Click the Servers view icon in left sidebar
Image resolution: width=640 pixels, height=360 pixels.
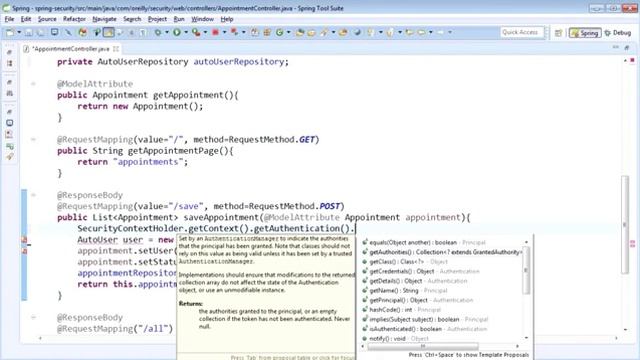point(10,146)
